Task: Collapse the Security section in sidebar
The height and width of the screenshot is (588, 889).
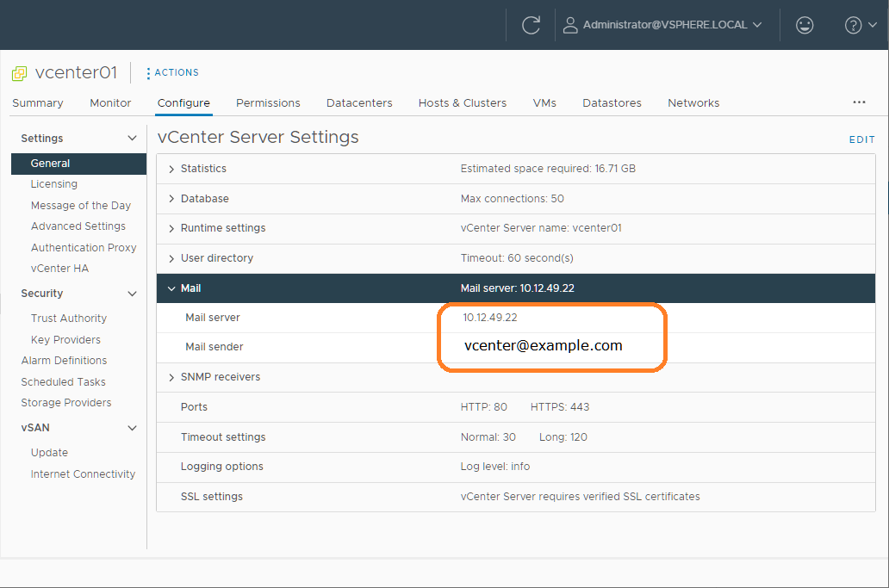Action: tap(132, 294)
